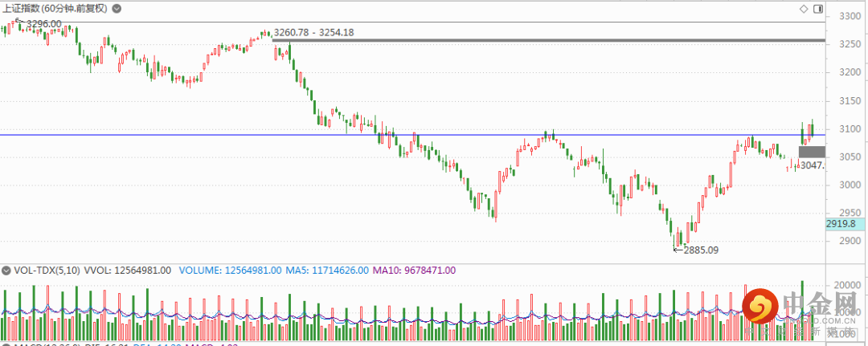Click the 3260.78 - 3254.18 gap label

314,33
